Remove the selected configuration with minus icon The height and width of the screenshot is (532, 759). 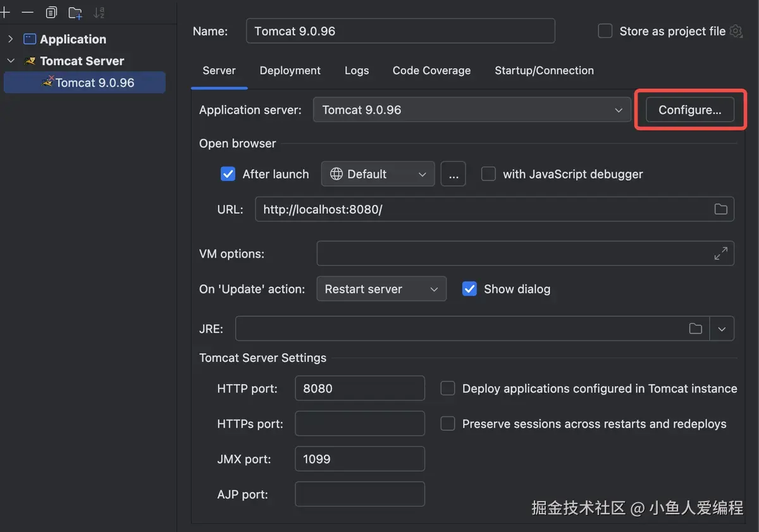click(x=27, y=12)
